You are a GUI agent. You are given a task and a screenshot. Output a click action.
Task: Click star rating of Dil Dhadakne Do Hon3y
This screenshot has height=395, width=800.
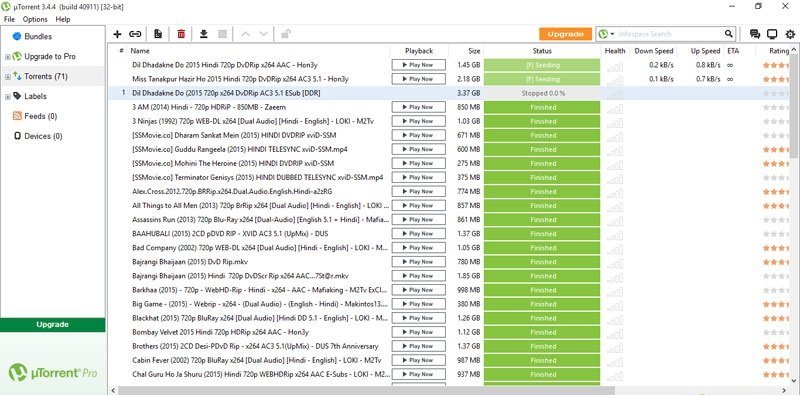tap(777, 65)
